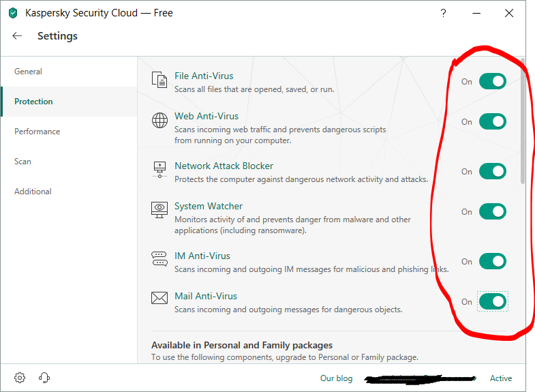This screenshot has width=535, height=392.
Task: Open settings via the gear icon
Action: click(x=20, y=378)
